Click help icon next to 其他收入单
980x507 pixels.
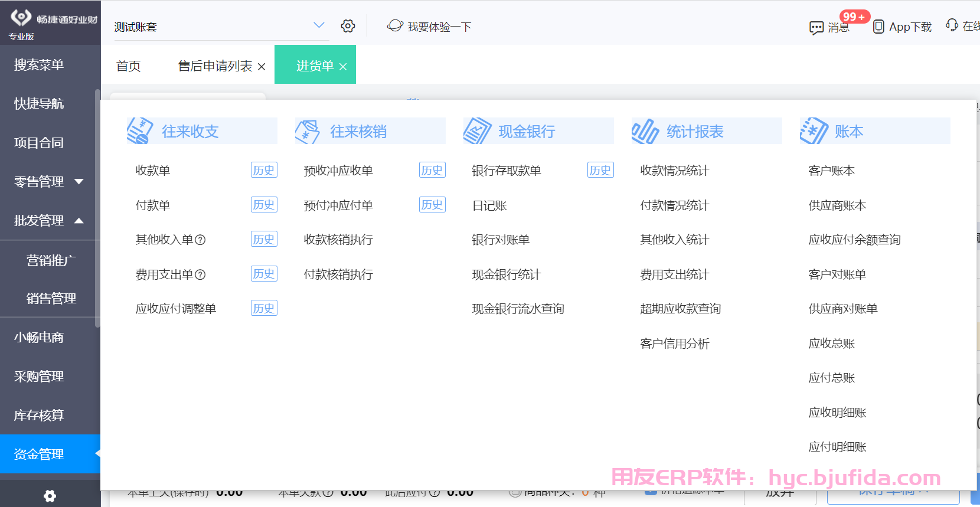coord(200,240)
